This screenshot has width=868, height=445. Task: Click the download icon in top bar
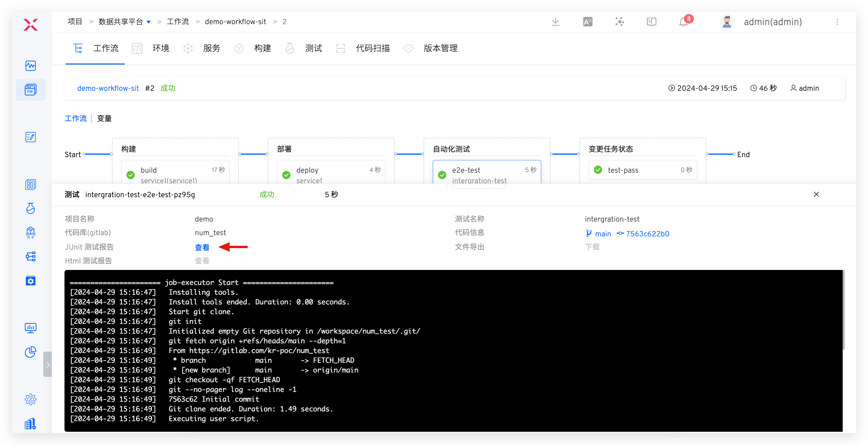pos(556,22)
